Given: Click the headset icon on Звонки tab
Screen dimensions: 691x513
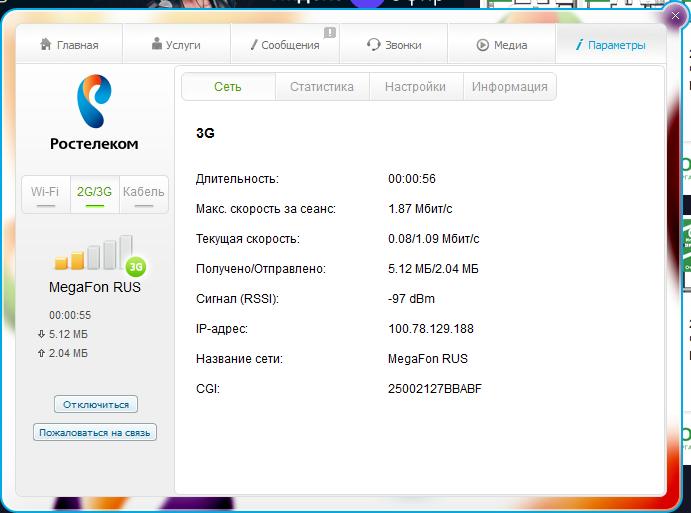Looking at the screenshot, I should [x=373, y=45].
